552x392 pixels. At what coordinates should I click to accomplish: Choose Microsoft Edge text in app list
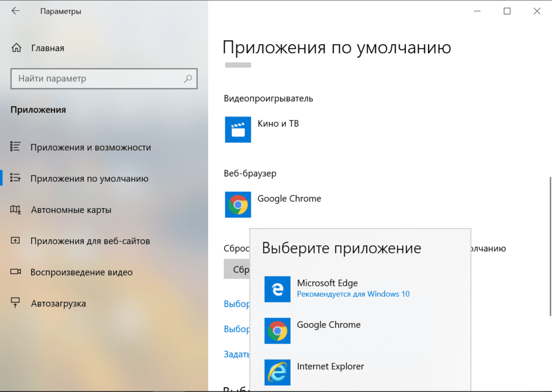point(327,283)
